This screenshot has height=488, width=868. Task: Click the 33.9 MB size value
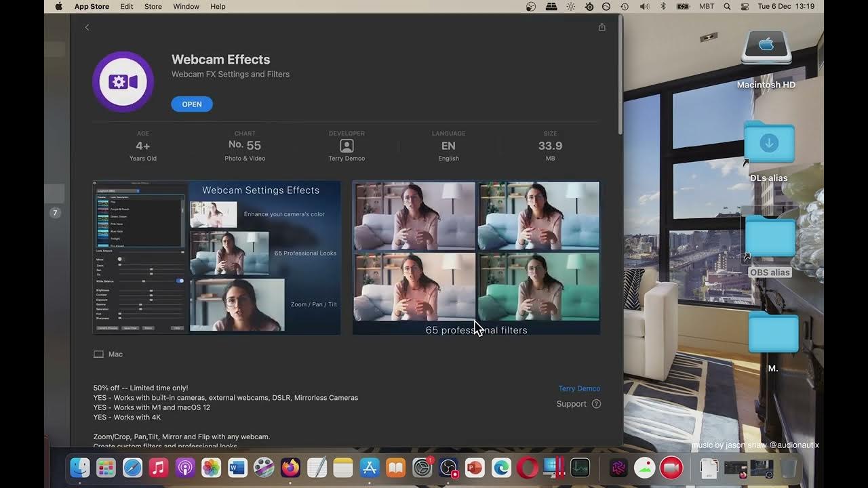tap(550, 146)
